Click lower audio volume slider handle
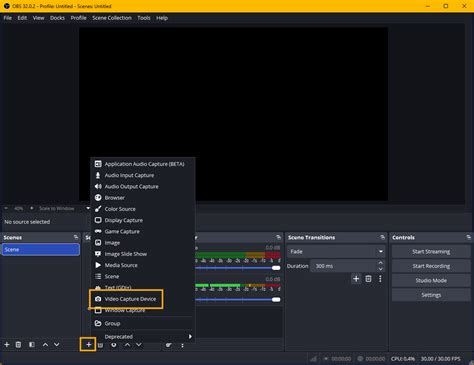This screenshot has height=365, width=474. point(276,299)
